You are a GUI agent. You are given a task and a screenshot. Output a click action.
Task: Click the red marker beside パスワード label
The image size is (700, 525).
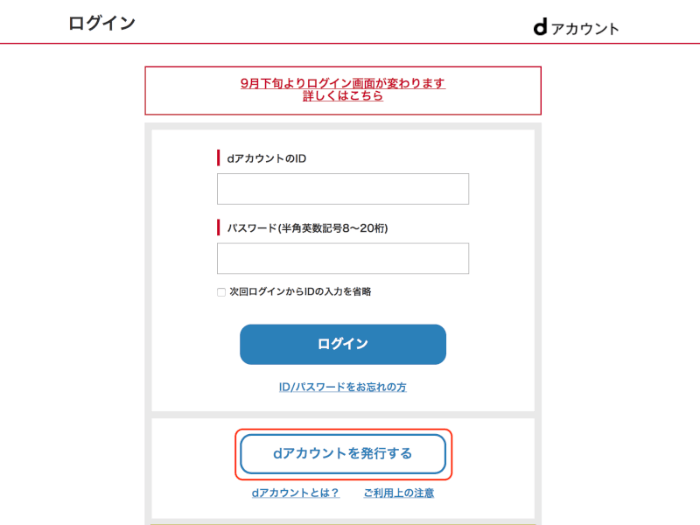point(218,228)
